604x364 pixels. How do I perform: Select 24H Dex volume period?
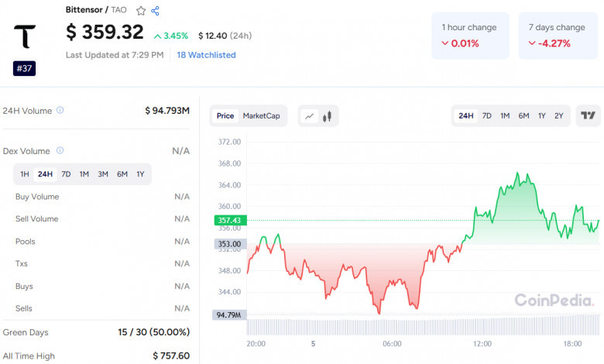(x=45, y=174)
